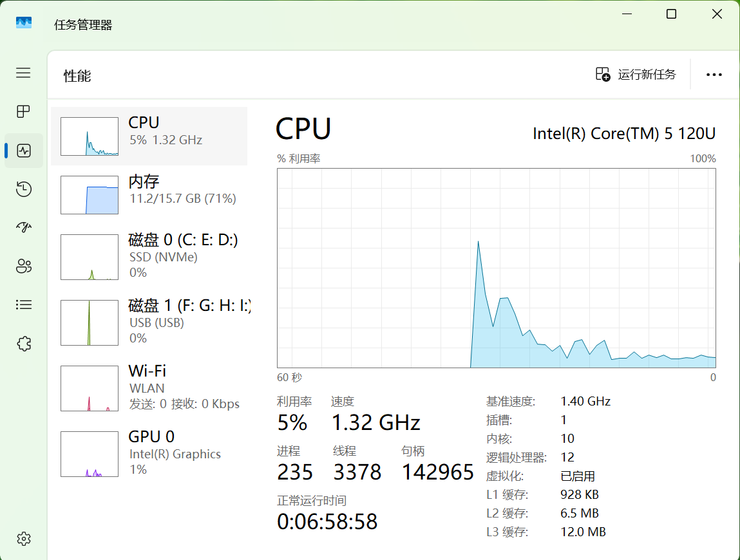Open the three-dot more options menu
This screenshot has width=740, height=560.
click(714, 75)
